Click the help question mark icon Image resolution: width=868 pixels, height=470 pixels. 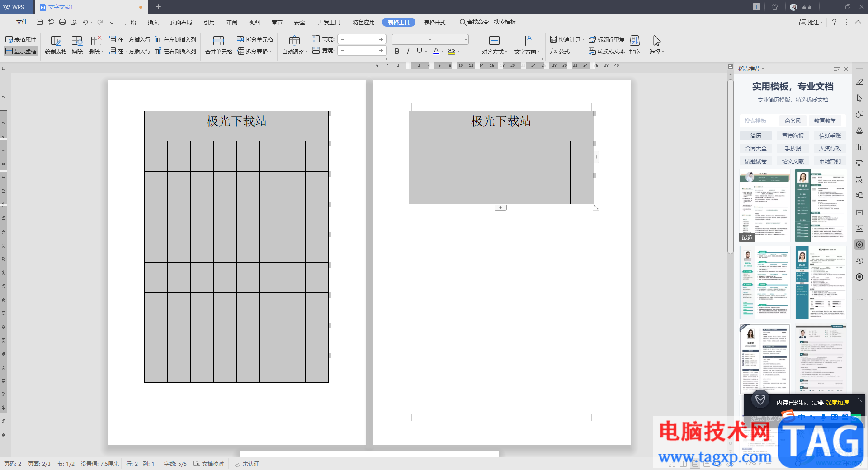(834, 22)
